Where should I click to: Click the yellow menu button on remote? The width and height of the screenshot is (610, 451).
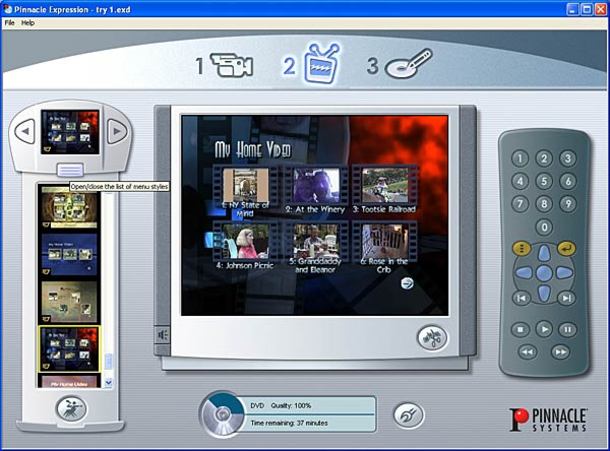pyautogui.click(x=521, y=248)
